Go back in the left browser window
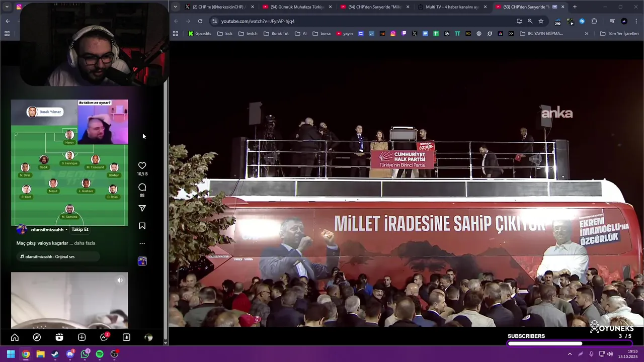This screenshot has height=362, width=644. 8,21
